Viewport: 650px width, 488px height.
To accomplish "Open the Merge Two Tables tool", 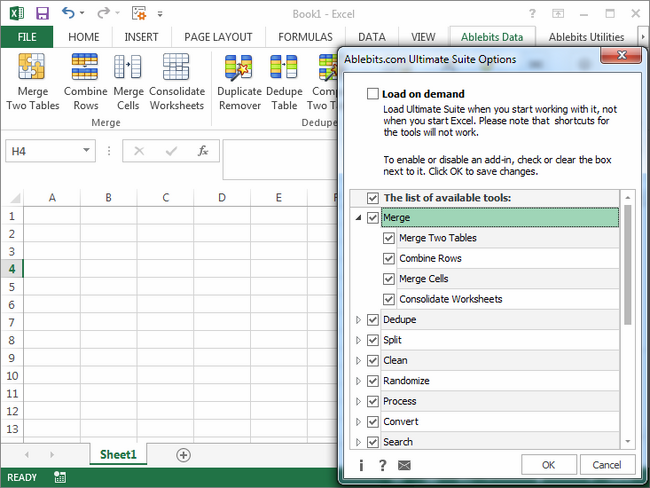I will (32, 82).
